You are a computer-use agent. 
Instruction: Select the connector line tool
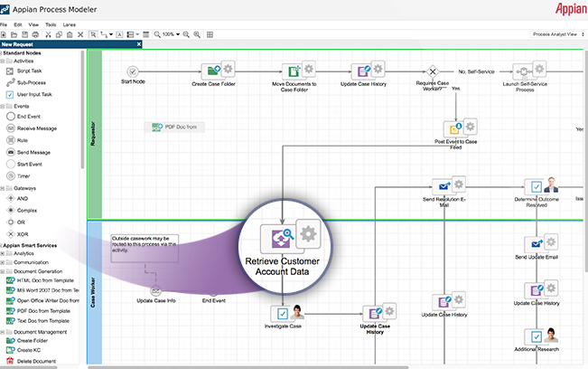(x=104, y=34)
